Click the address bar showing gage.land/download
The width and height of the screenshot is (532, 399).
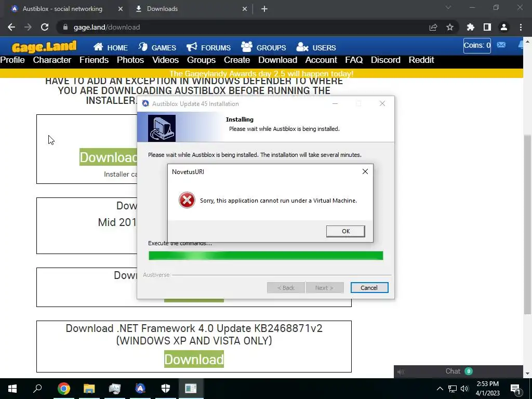coord(244,27)
